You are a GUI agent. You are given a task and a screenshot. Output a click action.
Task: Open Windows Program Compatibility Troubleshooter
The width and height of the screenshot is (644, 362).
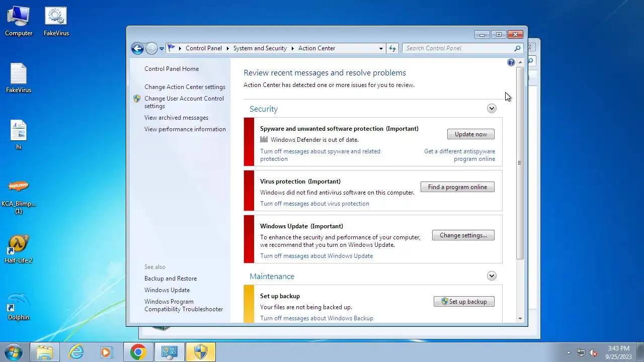coord(184,305)
